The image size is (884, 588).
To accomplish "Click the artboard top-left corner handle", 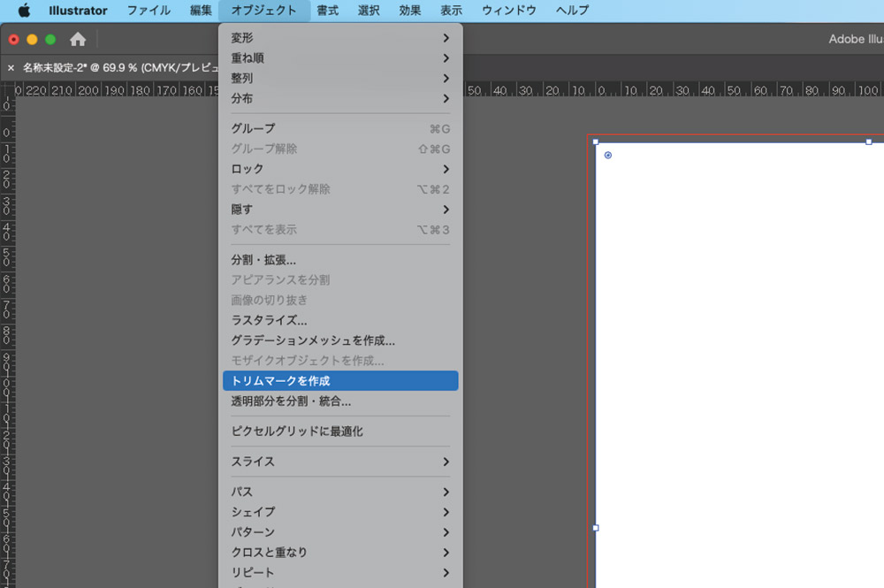I will click(x=596, y=141).
